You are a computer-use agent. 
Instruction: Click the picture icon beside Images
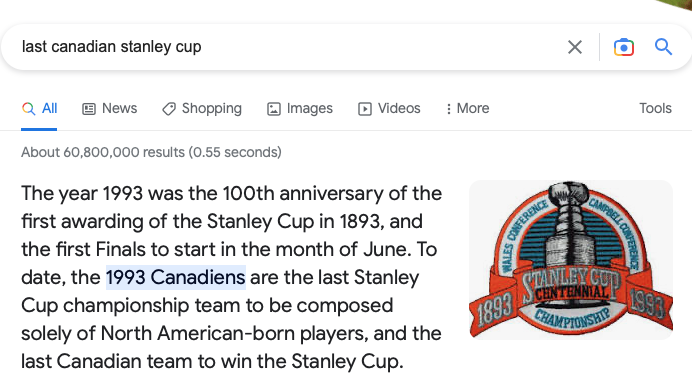point(274,109)
